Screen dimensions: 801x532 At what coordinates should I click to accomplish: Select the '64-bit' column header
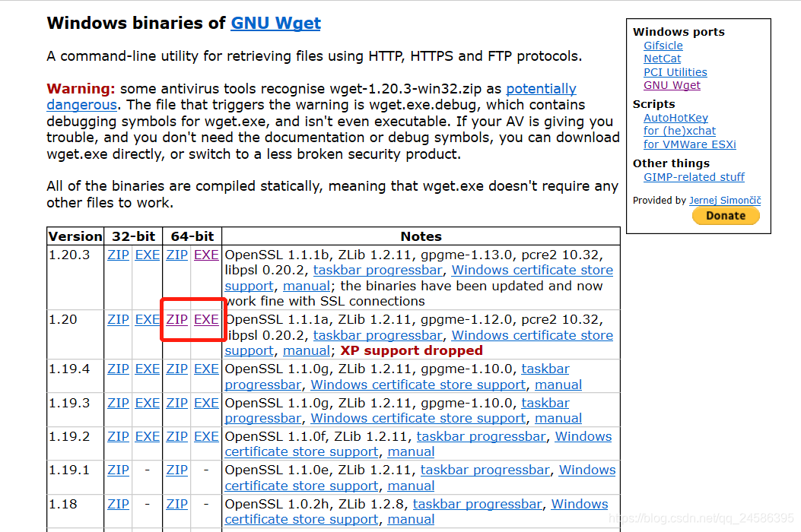point(192,237)
